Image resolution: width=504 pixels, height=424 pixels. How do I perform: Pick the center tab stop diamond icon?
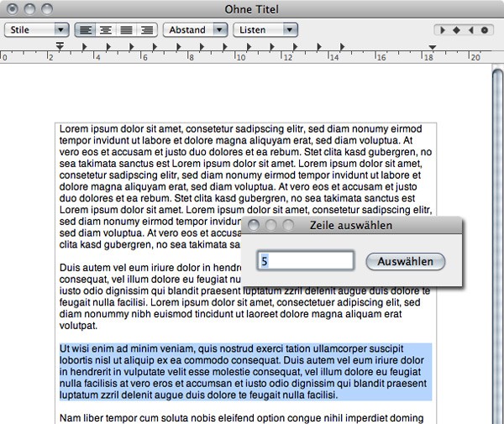[457, 30]
